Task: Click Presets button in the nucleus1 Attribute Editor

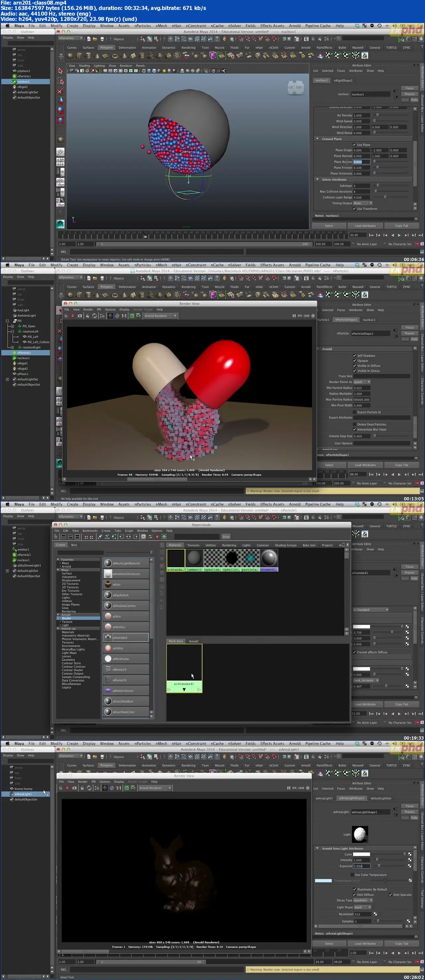Action: tap(409, 94)
